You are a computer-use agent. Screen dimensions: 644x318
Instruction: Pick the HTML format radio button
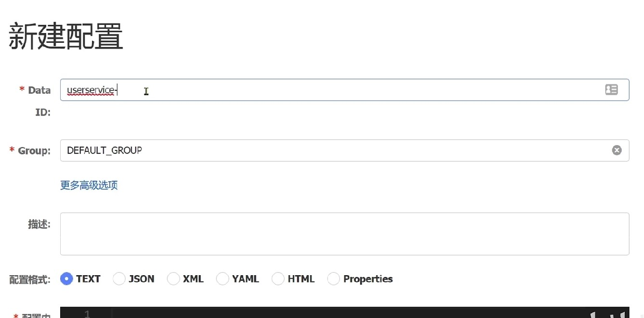(x=278, y=279)
